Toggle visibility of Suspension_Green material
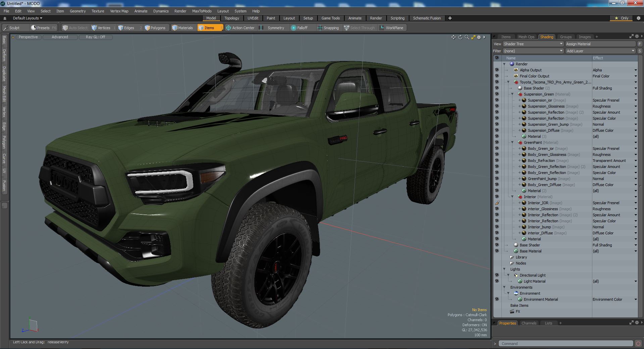This screenshot has height=349, width=644. tap(497, 94)
